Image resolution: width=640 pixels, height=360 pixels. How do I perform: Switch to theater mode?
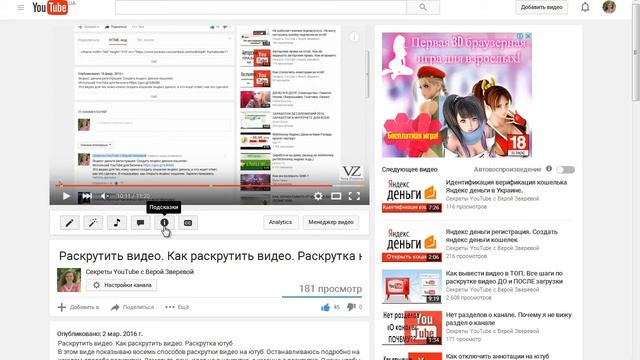point(336,196)
